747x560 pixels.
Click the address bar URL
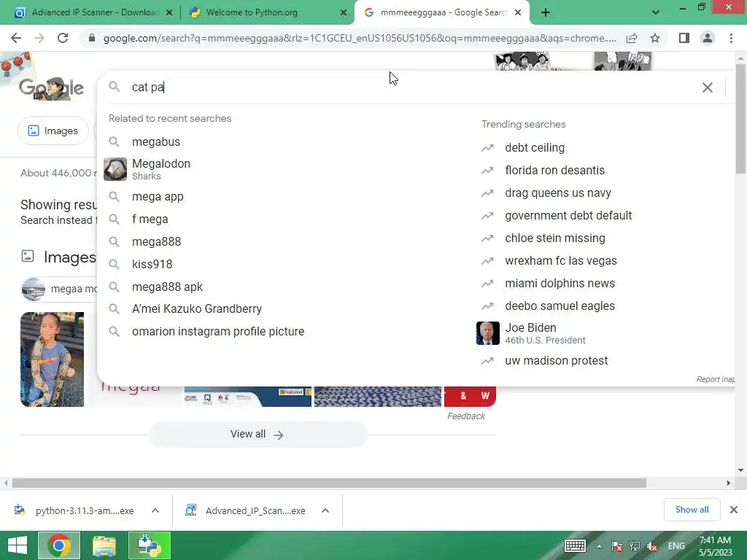pos(359,38)
